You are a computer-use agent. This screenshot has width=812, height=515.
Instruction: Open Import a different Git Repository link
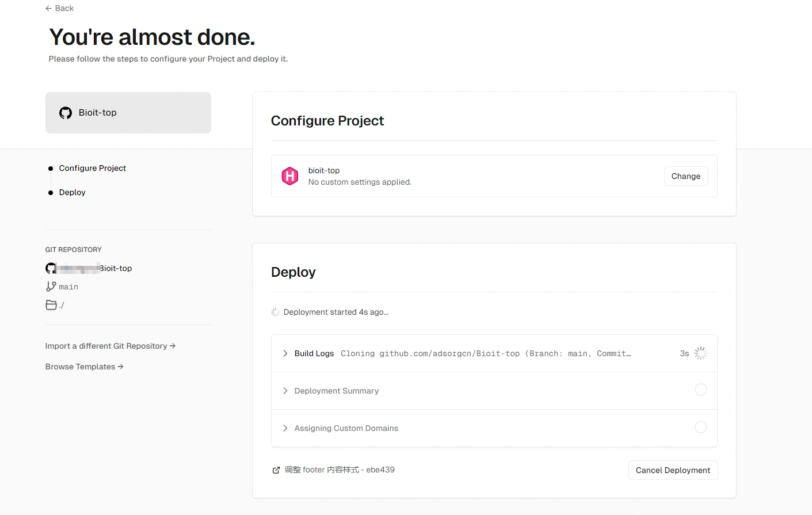tap(110, 346)
